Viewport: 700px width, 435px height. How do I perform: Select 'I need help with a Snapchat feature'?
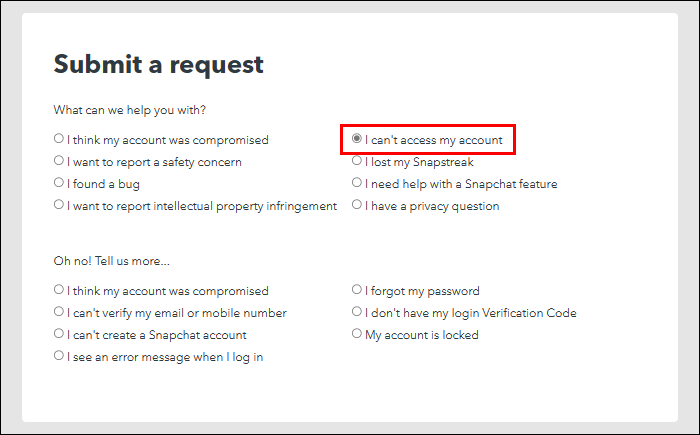357,183
